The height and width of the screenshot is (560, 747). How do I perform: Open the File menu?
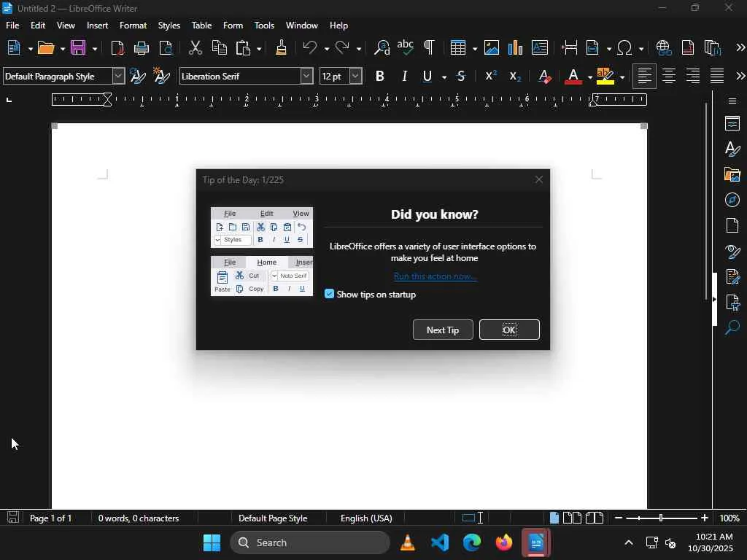[12, 26]
